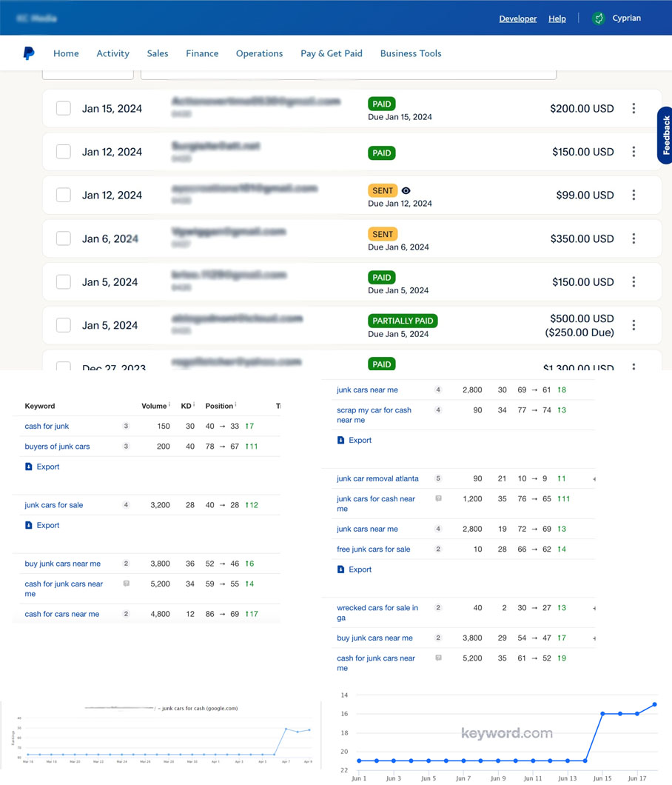Open the three-dot menu for $350.00 invoice
This screenshot has width=672, height=785.
634,238
